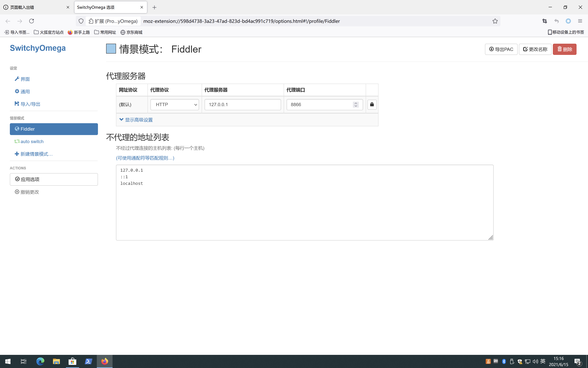Screen dimensions: 588x368
Task: Open 火狐官方站点 bookmark folder
Action: pyautogui.click(x=49, y=32)
